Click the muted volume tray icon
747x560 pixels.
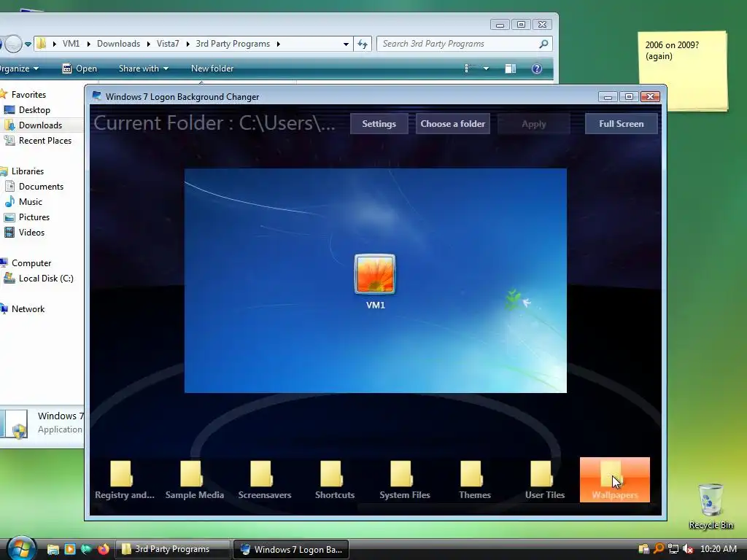point(688,549)
